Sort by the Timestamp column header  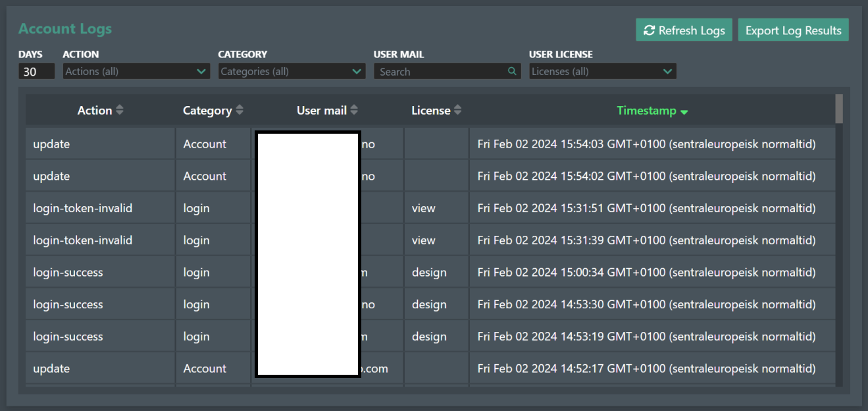coord(646,111)
